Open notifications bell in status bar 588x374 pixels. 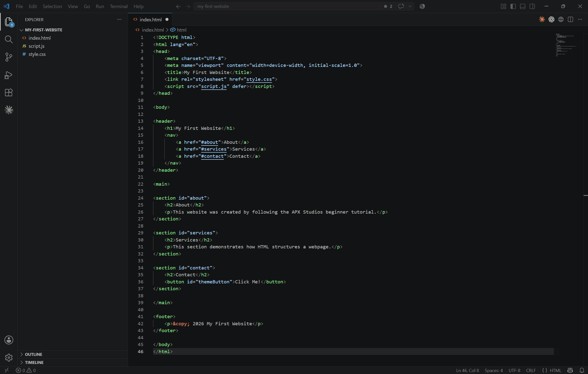[x=582, y=370]
